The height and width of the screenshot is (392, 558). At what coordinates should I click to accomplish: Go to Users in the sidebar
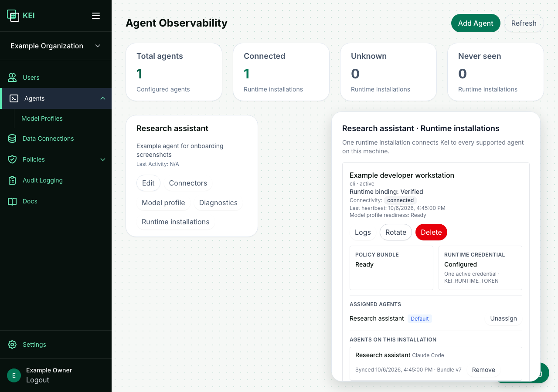(x=31, y=78)
